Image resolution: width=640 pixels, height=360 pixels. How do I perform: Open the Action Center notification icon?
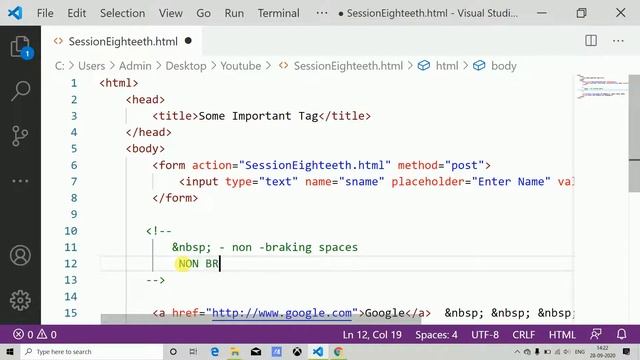(627, 351)
